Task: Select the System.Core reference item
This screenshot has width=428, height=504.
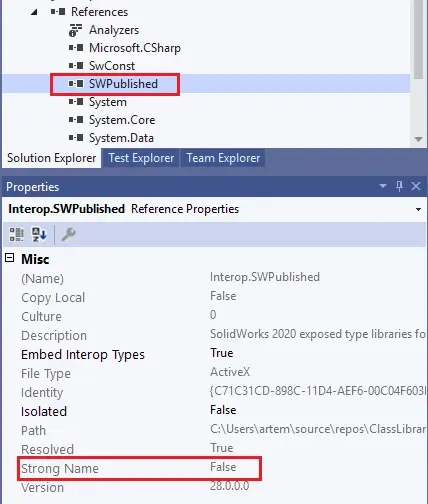Action: point(122,120)
